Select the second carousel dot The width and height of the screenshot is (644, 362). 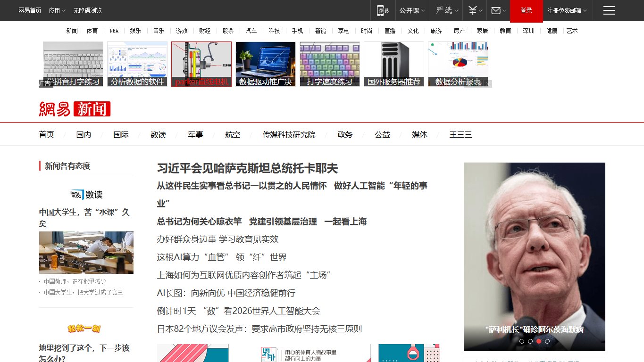click(x=530, y=341)
